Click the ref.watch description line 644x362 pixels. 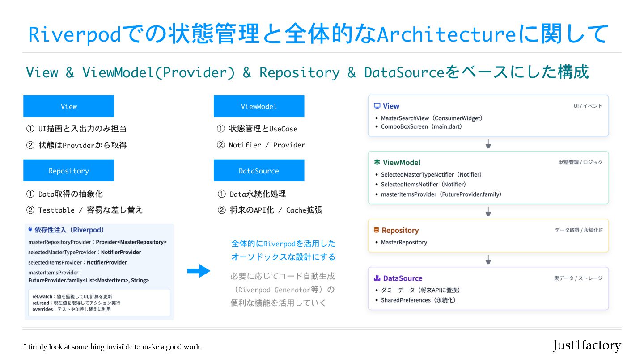(72, 296)
